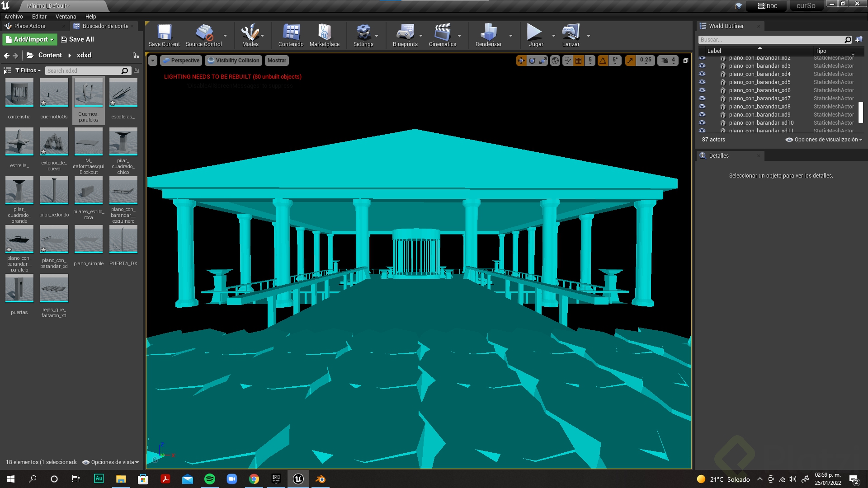The height and width of the screenshot is (488, 868).
Task: Toggle rotation angle snapping
Action: point(603,61)
